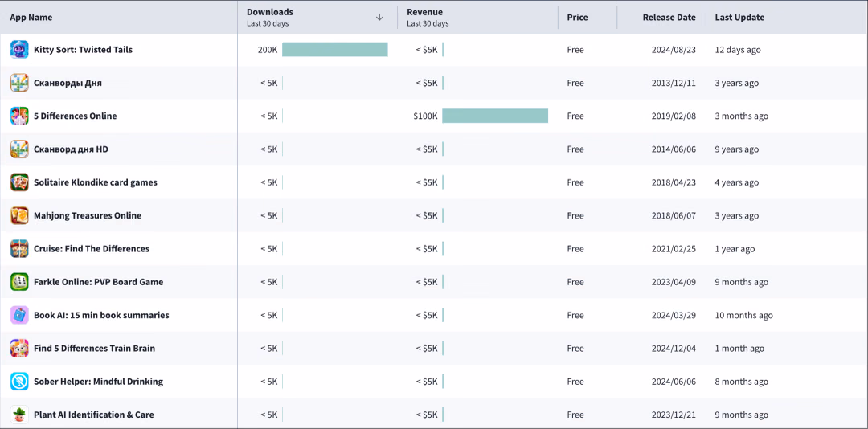Open Сканворд дня HD app name

[x=71, y=149]
